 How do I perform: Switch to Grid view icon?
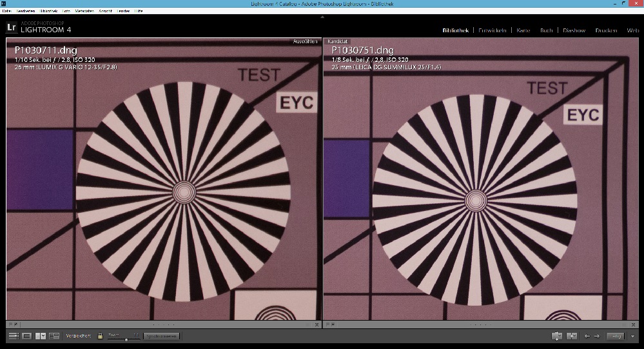[x=14, y=336]
